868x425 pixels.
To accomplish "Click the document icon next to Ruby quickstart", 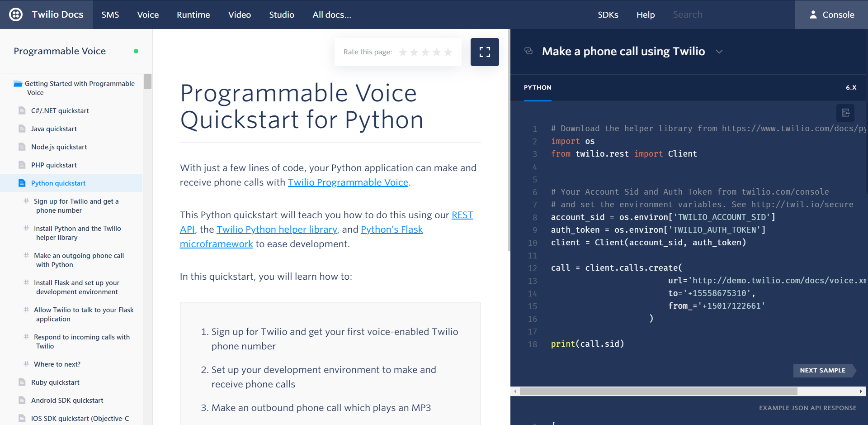I will (22, 382).
